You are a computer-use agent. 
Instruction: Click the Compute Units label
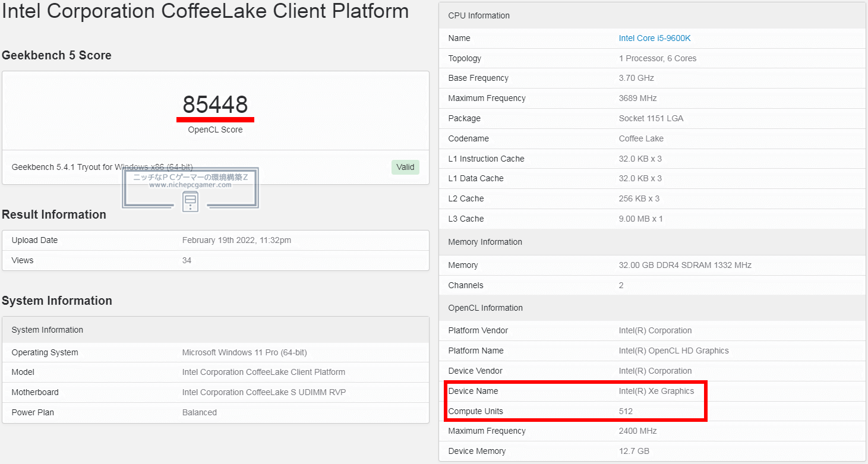click(x=475, y=411)
